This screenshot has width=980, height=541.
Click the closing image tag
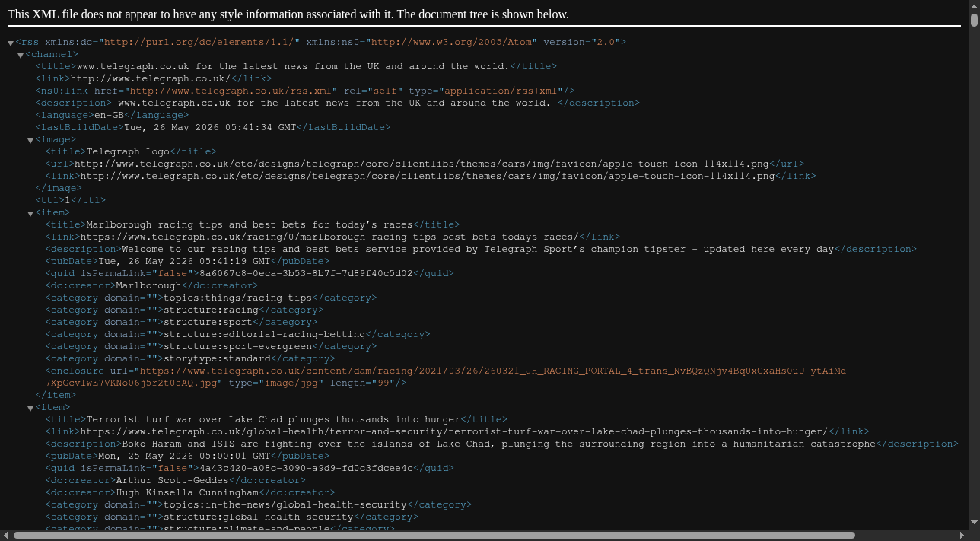tap(59, 188)
